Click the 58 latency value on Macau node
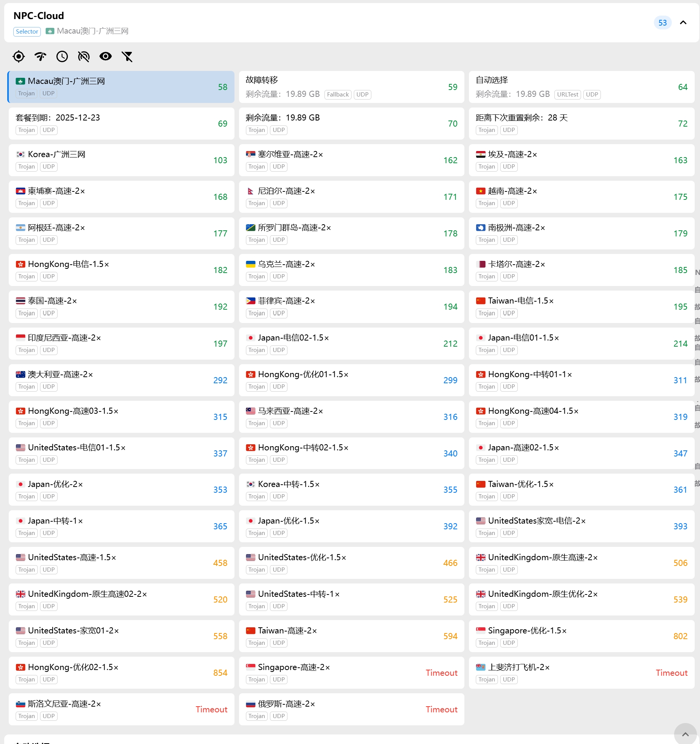 tap(222, 87)
